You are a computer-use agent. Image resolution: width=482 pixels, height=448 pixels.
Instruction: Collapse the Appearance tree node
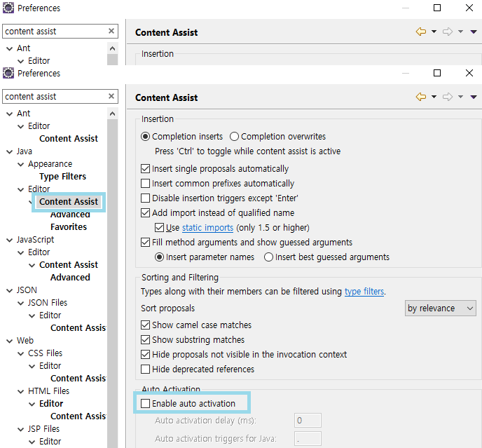20,164
